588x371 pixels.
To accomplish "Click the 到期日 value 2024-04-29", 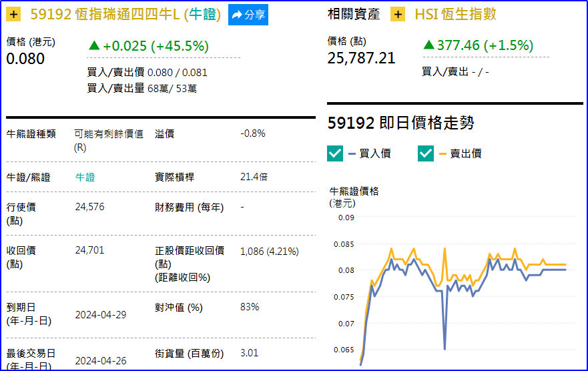I will [101, 315].
